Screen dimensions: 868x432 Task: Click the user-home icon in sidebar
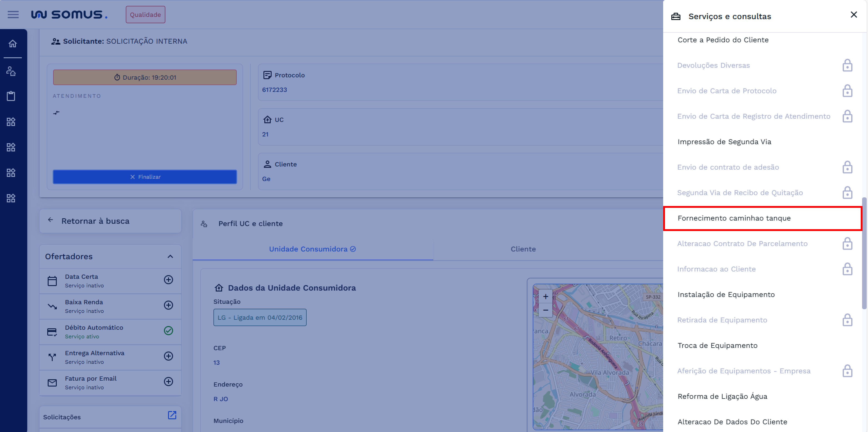pyautogui.click(x=11, y=71)
